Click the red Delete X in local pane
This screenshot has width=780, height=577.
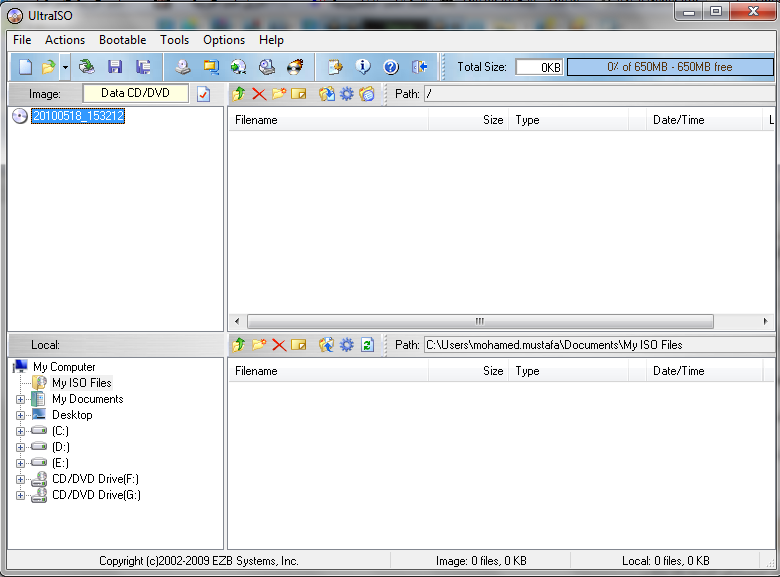[279, 345]
